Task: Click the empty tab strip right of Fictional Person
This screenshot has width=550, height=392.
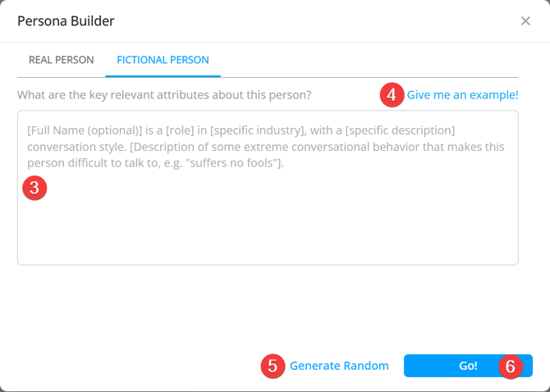Action: pyautogui.click(x=369, y=60)
